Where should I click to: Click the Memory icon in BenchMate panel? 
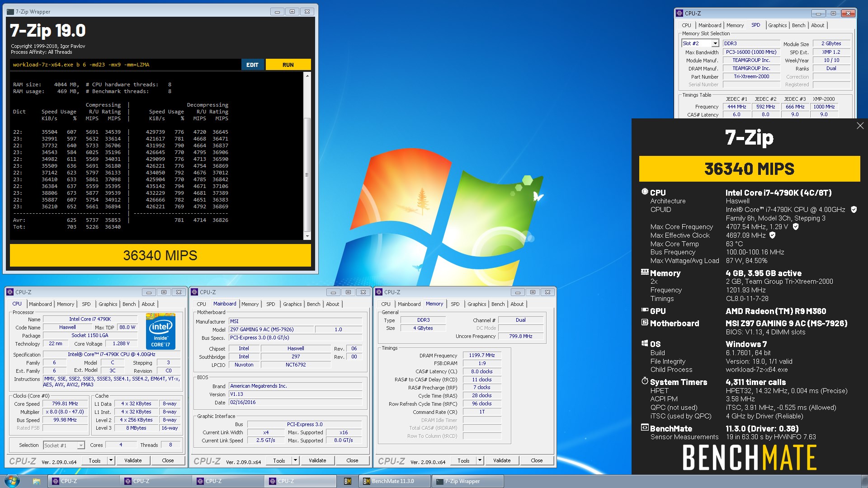tap(645, 272)
